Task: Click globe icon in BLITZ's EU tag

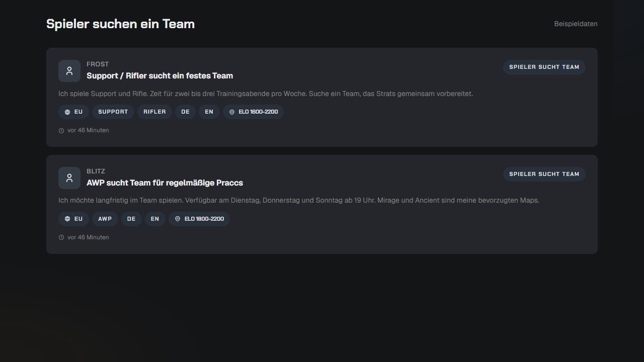Action: 67,219
